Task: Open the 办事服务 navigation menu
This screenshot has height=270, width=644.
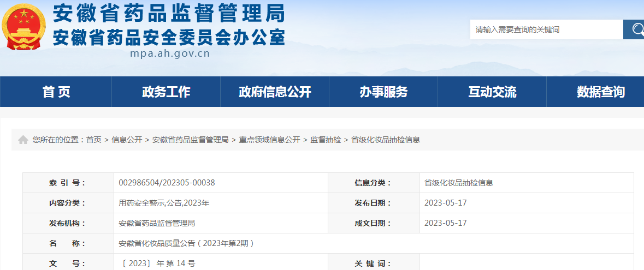Action: 383,92
